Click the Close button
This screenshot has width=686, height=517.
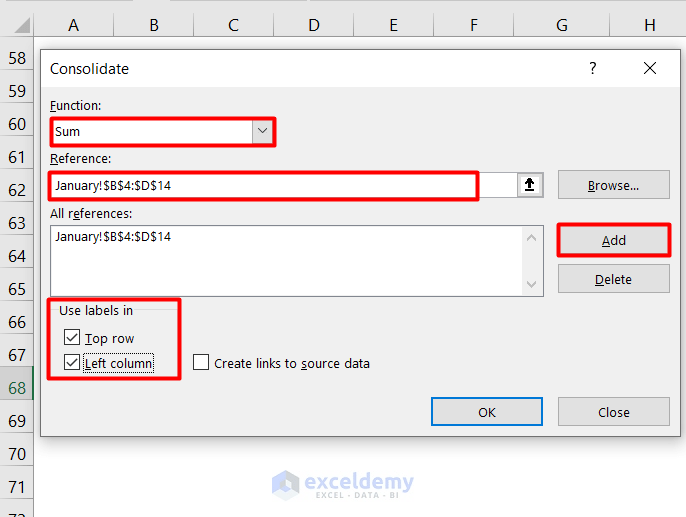pos(613,412)
